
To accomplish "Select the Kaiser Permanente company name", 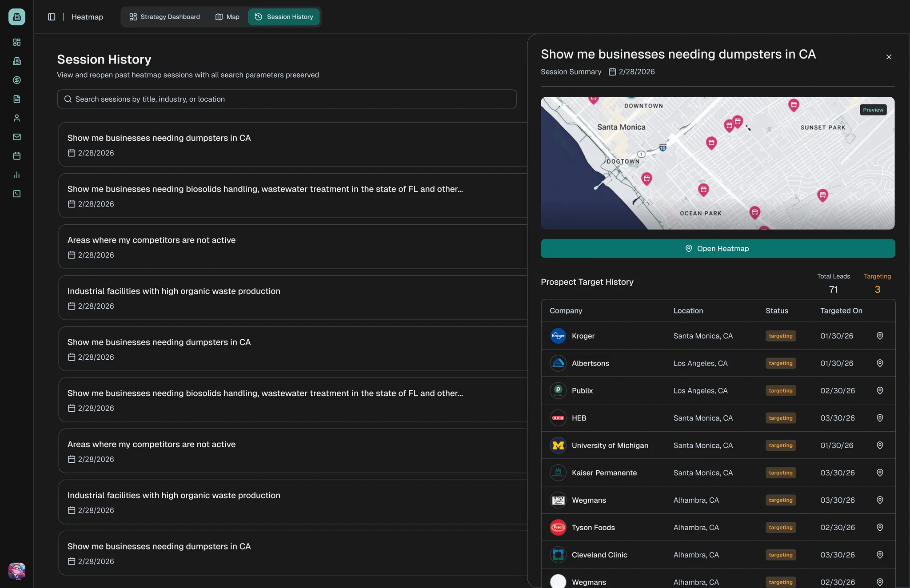I will click(604, 473).
